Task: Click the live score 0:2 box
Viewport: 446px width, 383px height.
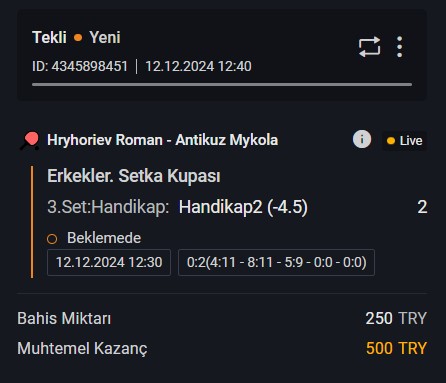Action: pos(276,262)
